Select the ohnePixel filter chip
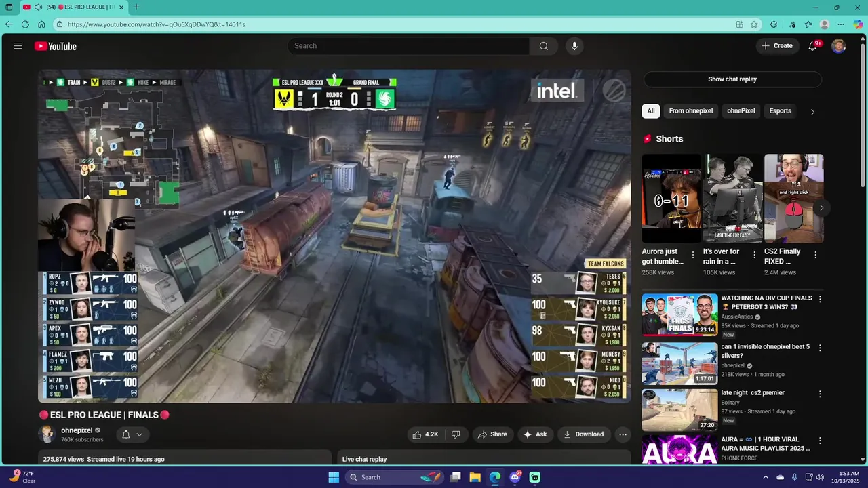This screenshot has width=868, height=488. pos(741,111)
